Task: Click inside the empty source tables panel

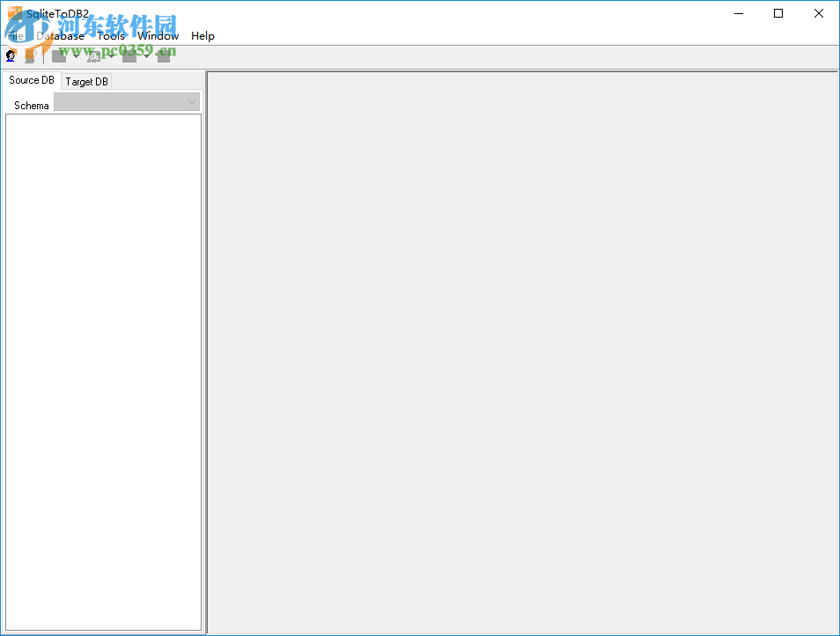Action: 103,370
